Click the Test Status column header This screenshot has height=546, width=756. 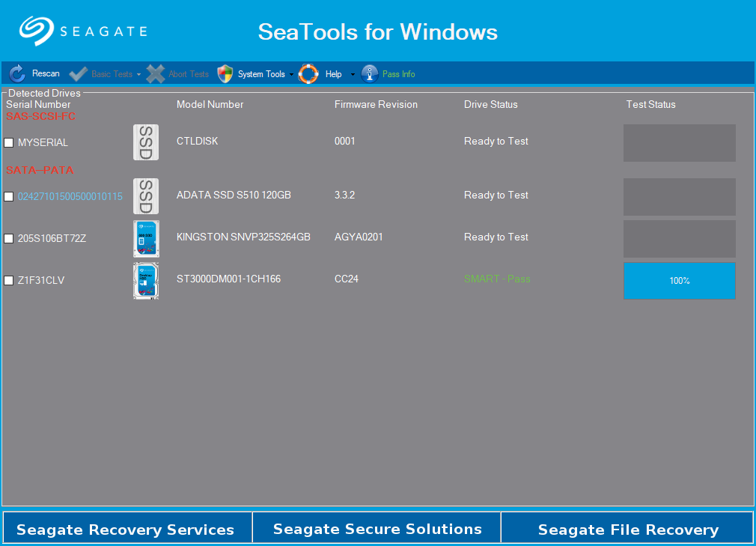tap(651, 104)
